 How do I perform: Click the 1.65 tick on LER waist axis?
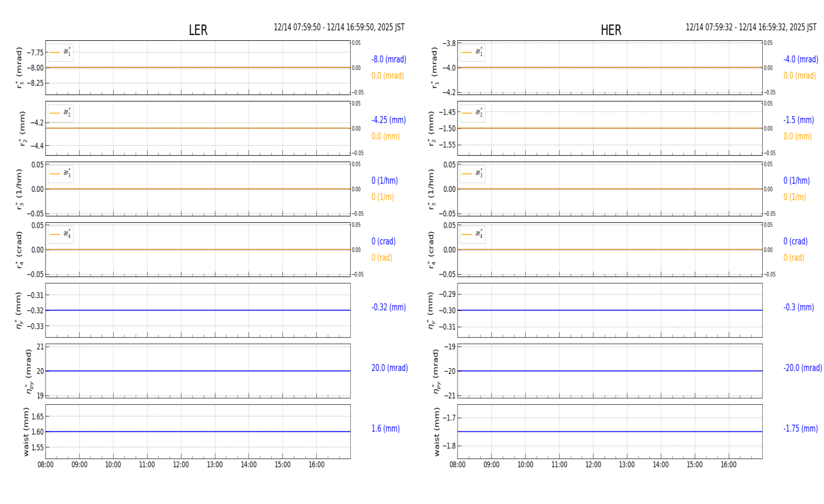point(37,416)
